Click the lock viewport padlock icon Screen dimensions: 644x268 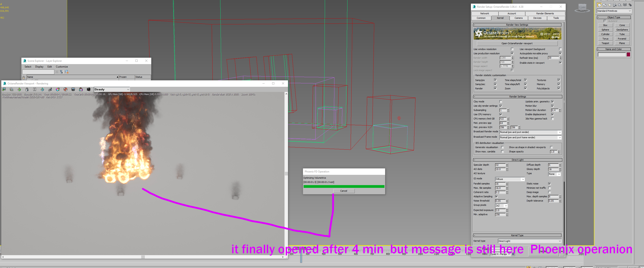point(27,89)
